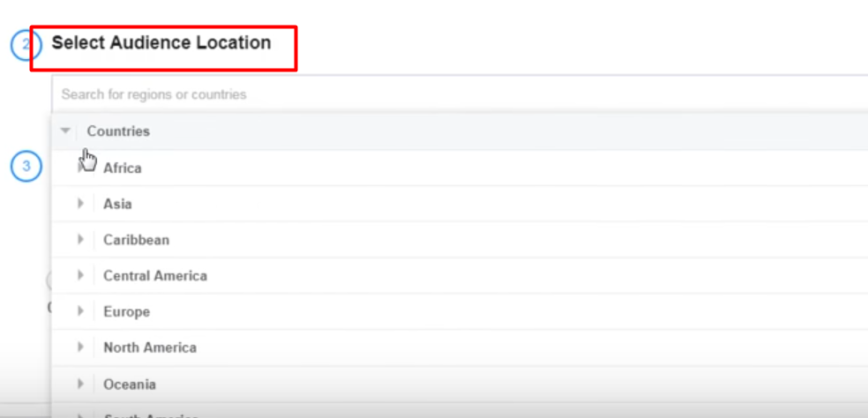This screenshot has width=868, height=418.
Task: Pick Oceania from the location list
Action: tap(130, 384)
